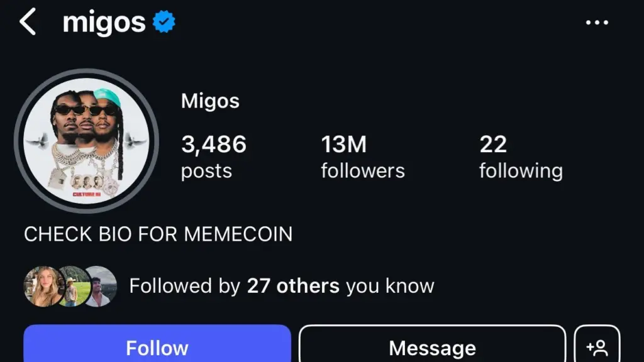The width and height of the screenshot is (644, 362).
Task: Click the followers label under 13M
Action: [362, 170]
